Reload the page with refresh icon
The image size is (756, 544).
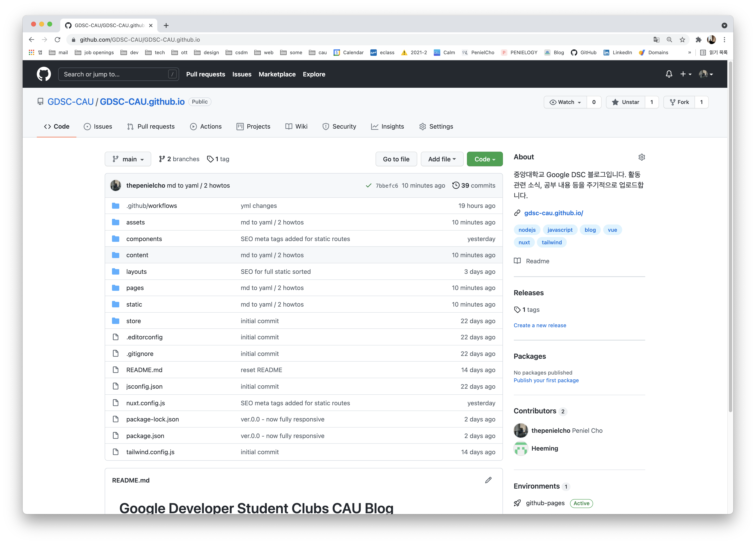point(57,40)
